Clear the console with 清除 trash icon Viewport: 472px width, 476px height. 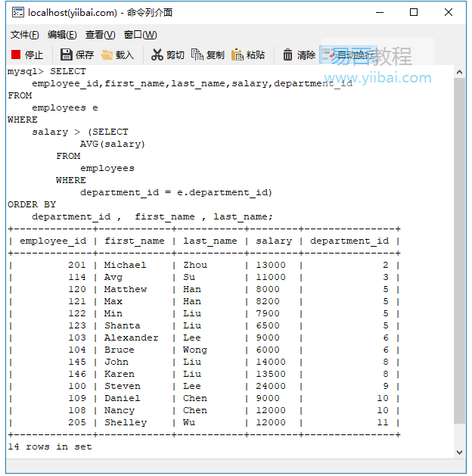click(x=298, y=54)
